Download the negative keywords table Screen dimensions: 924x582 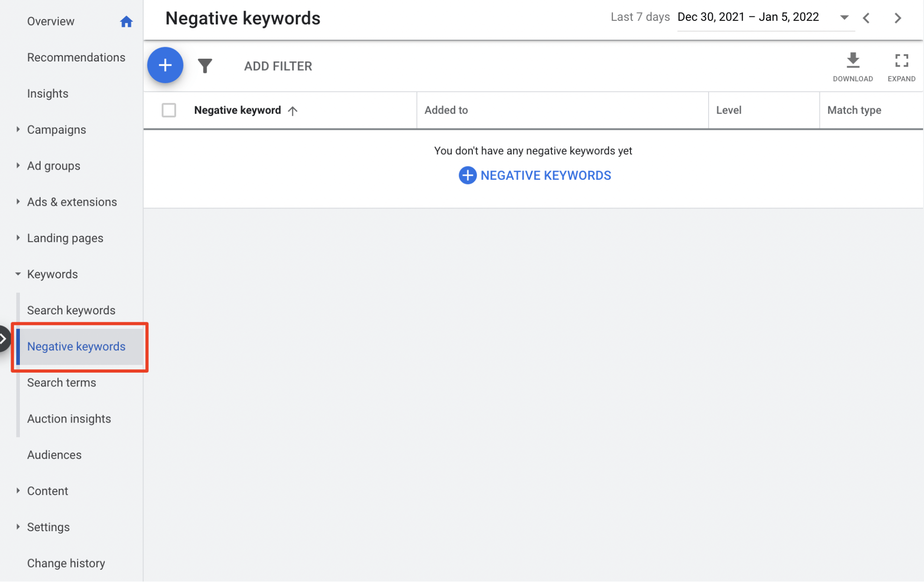pyautogui.click(x=852, y=67)
